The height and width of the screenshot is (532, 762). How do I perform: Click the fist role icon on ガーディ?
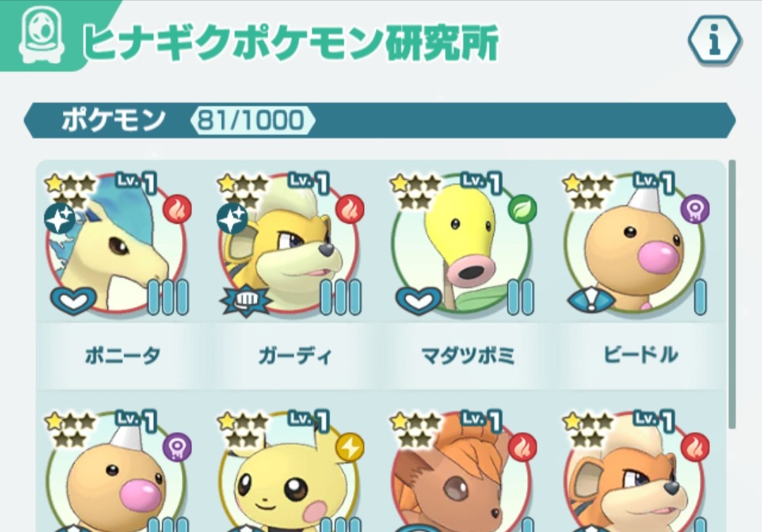(246, 300)
